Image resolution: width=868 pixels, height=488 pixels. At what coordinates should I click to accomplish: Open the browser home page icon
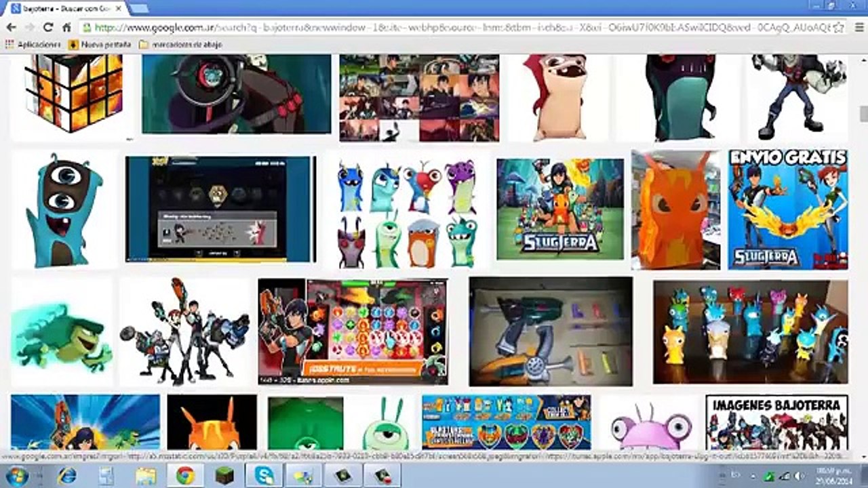pos(66,28)
